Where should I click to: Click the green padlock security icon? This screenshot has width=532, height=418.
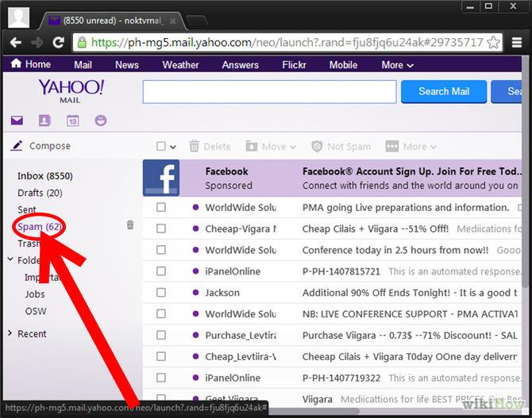(82, 42)
